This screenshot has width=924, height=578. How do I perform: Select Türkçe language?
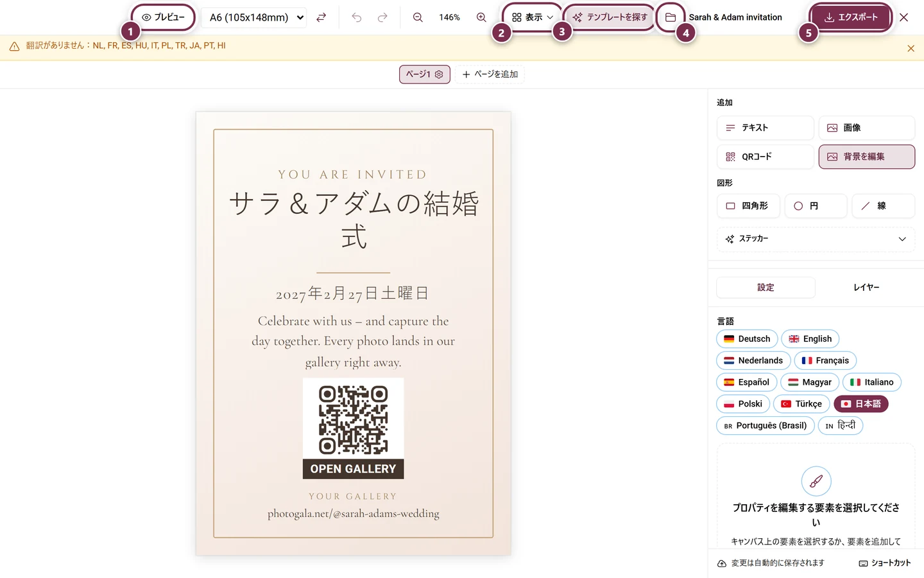pos(801,404)
